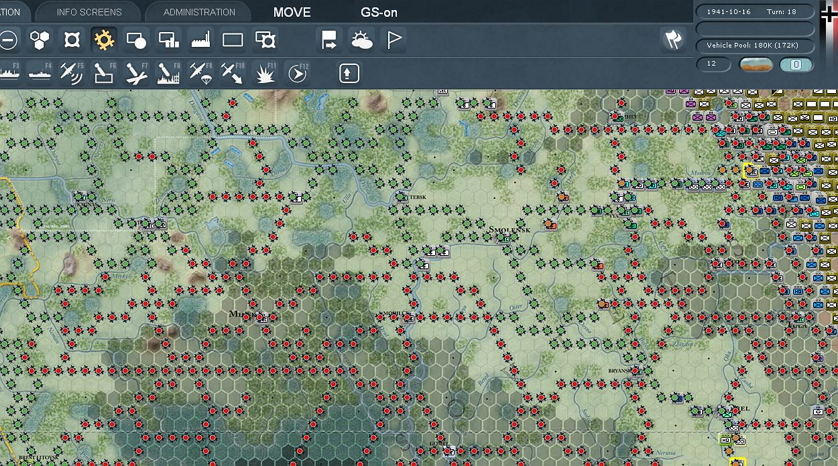Screen dimensions: 838x466
Task: Click the date and Turn 18 field
Action: coord(754,11)
